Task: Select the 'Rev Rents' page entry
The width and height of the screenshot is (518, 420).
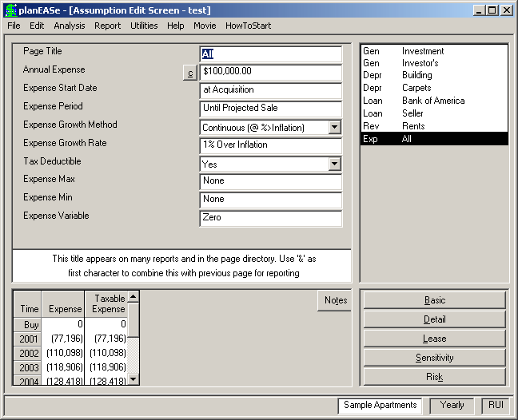Action: pos(434,126)
